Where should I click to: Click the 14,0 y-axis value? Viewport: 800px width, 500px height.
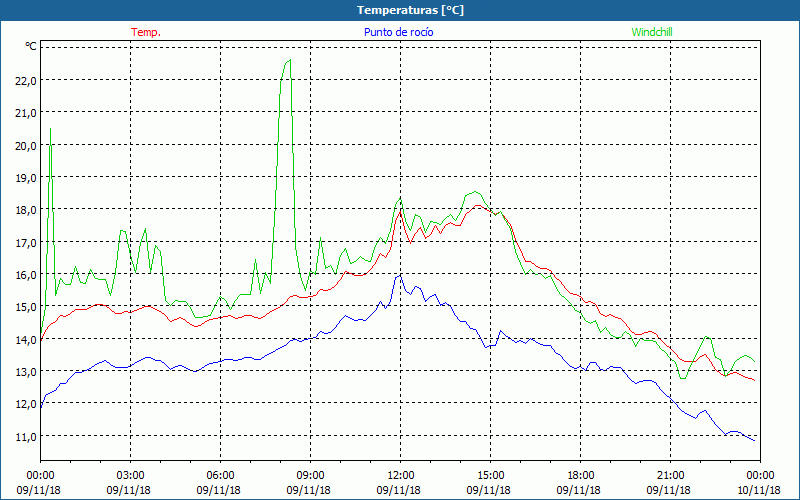[x=26, y=339]
